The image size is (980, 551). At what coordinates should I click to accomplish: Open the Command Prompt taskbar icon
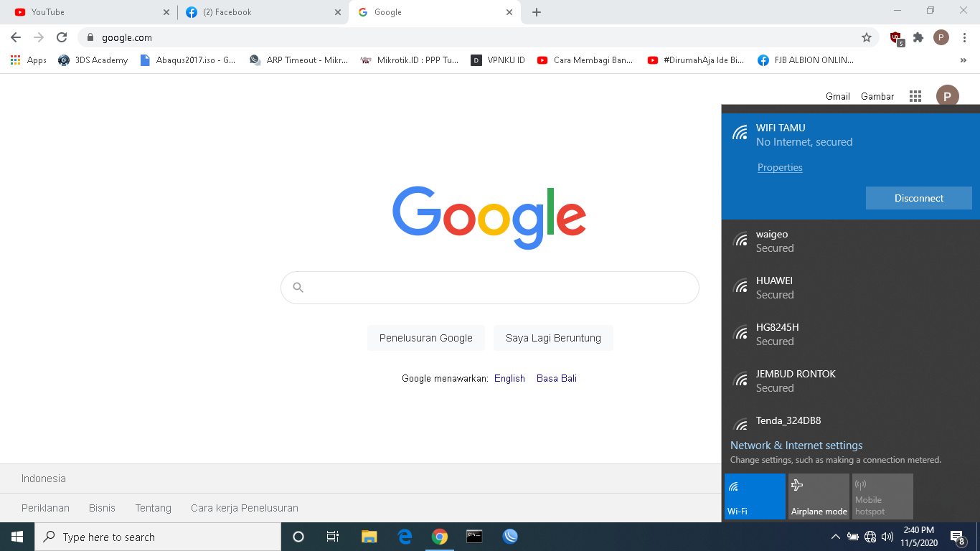click(474, 537)
